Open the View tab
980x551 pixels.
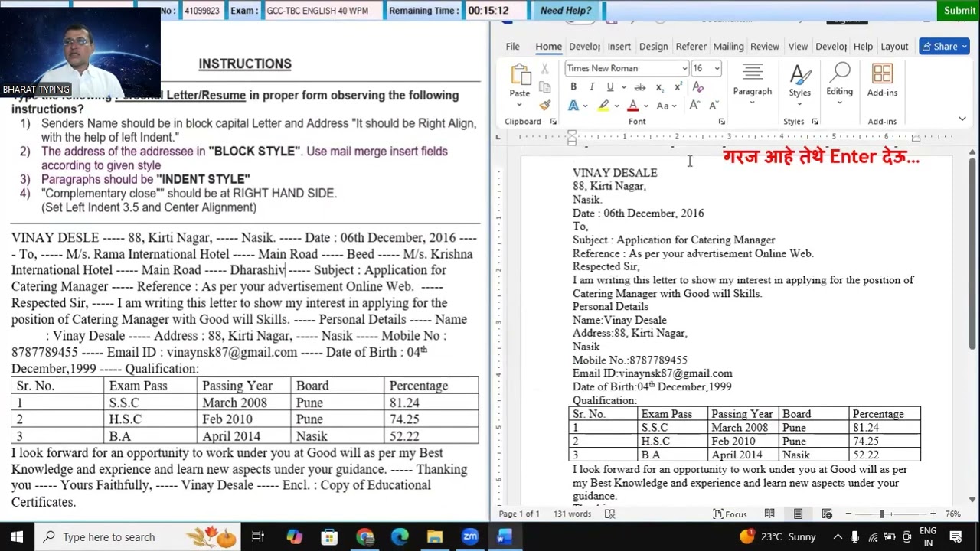click(x=798, y=47)
